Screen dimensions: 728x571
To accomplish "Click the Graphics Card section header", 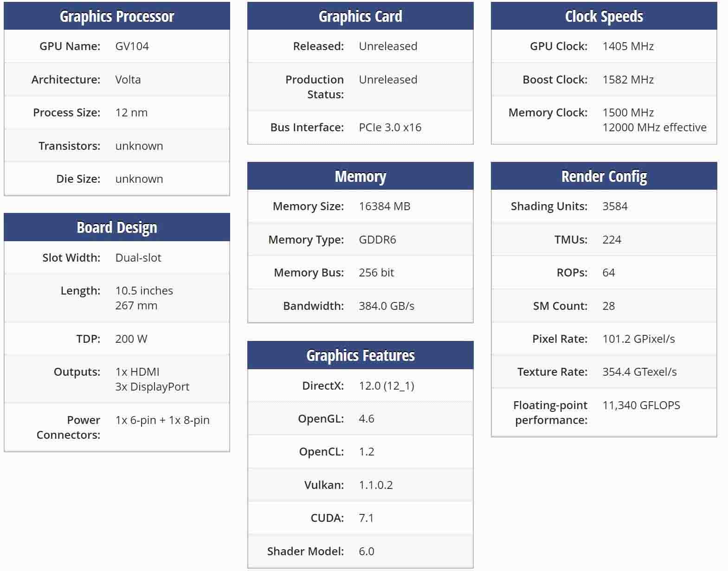I will tap(361, 16).
